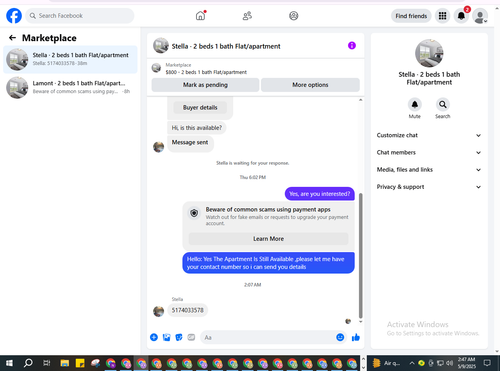The width and height of the screenshot is (500, 371).
Task: Open the Facebook apps menu grid
Action: point(442,16)
